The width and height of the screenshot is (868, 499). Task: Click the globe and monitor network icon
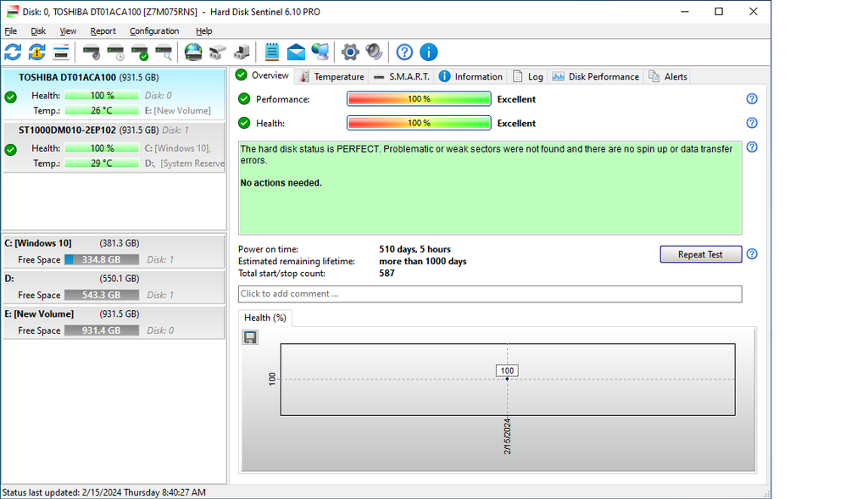pyautogui.click(x=320, y=52)
